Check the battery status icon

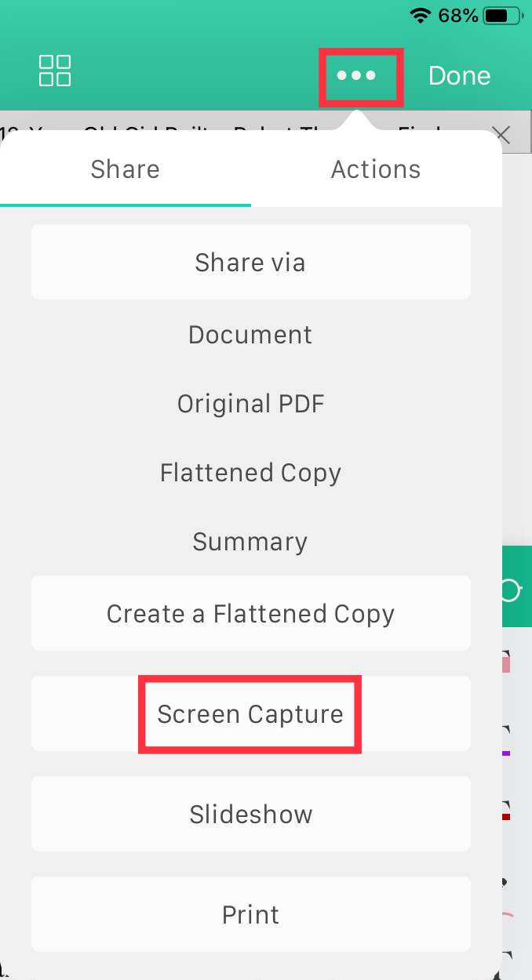[x=507, y=15]
